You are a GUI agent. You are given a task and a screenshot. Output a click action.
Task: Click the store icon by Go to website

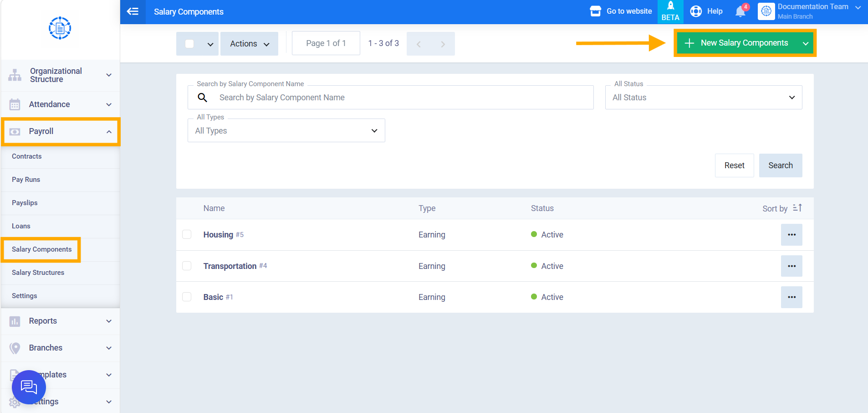tap(596, 11)
